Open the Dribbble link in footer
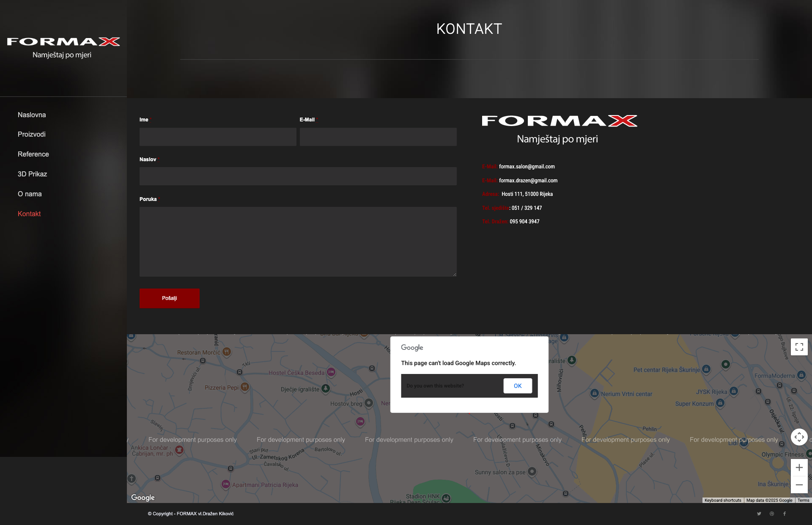The height and width of the screenshot is (525, 812). [772, 514]
